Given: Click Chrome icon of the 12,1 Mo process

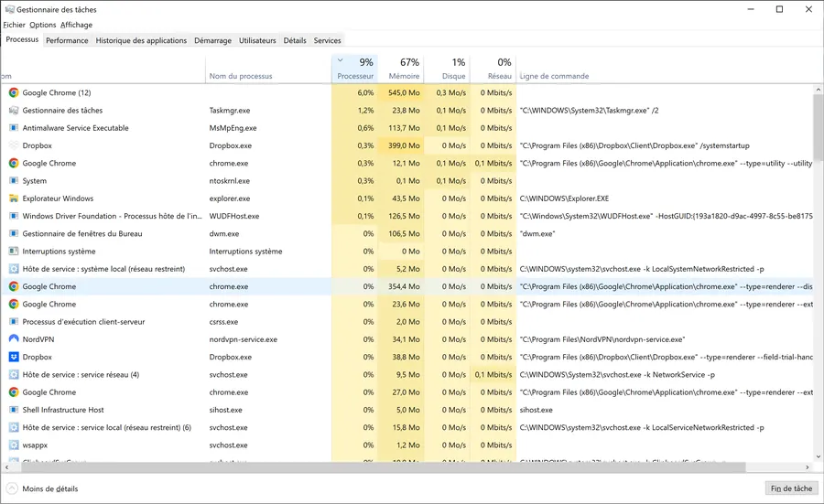Looking at the screenshot, I should (14, 164).
